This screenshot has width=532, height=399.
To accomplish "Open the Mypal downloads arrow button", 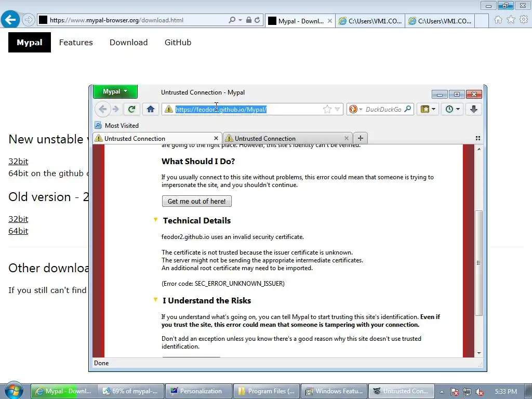I will (474, 109).
